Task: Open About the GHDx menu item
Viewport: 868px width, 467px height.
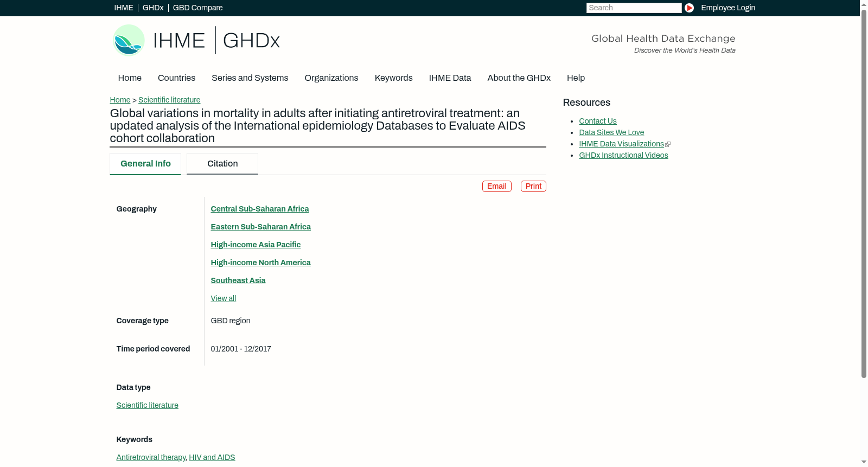Action: tap(519, 78)
